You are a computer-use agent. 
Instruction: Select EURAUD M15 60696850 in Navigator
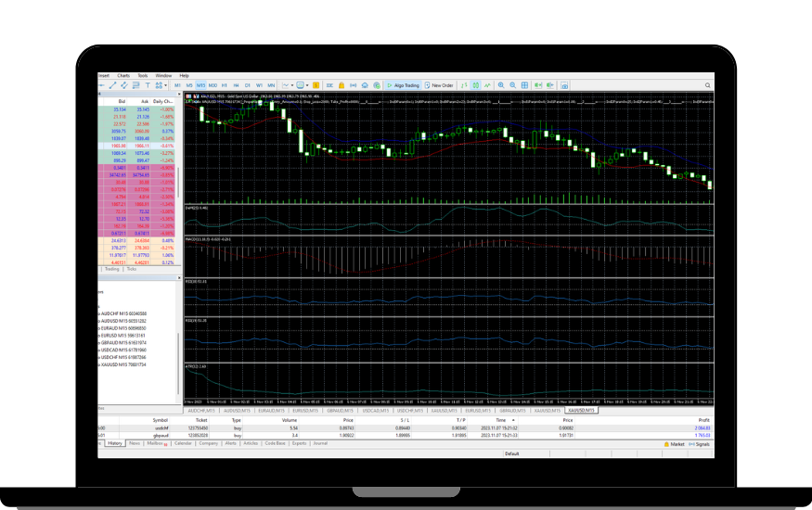coord(123,328)
